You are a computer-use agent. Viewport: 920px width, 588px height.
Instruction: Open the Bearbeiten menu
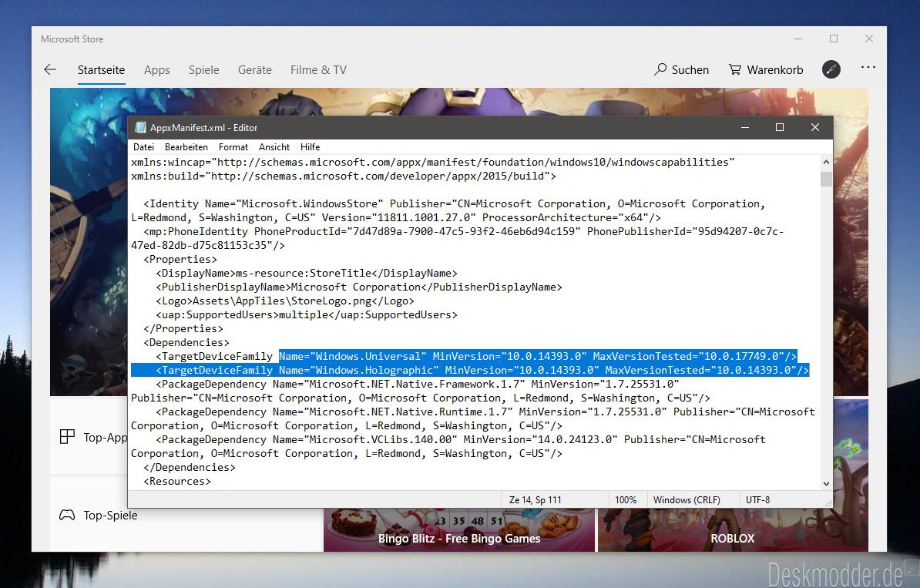pos(186,147)
